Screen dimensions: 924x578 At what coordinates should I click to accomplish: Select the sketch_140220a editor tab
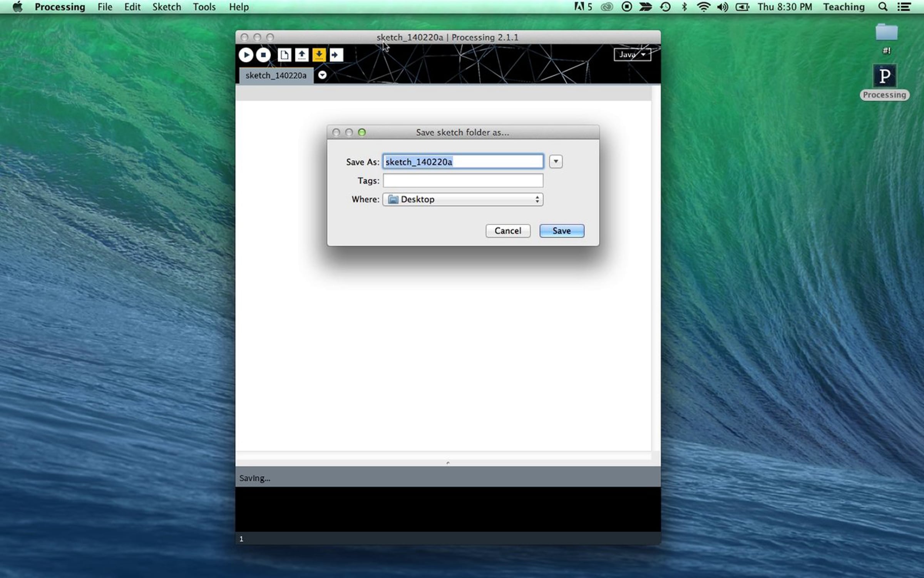[276, 76]
